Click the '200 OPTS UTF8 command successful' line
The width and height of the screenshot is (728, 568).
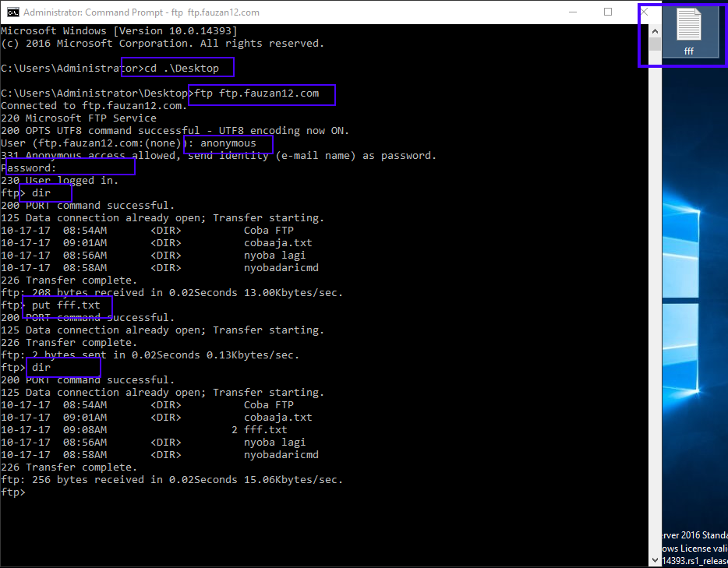pyautogui.click(x=175, y=131)
